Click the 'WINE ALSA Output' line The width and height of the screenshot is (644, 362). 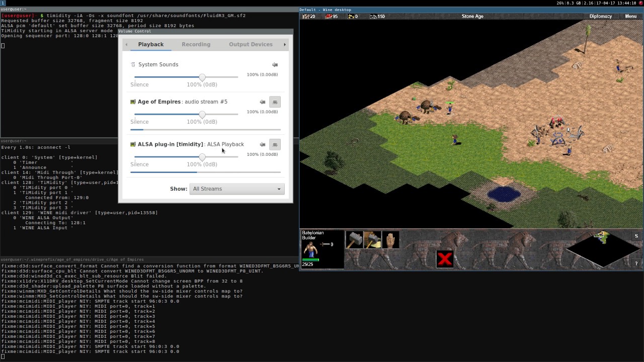(43, 218)
